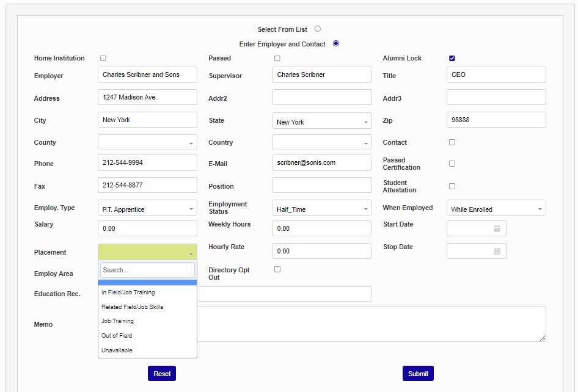578x392 pixels.
Task: Pick 'Out of Field' from placement list
Action: click(x=117, y=336)
